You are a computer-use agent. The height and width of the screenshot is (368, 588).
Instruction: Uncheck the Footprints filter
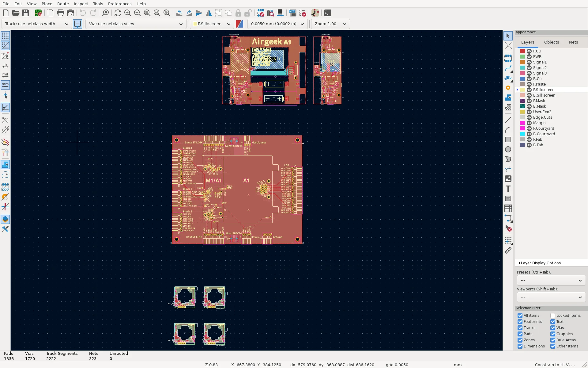tap(520, 321)
